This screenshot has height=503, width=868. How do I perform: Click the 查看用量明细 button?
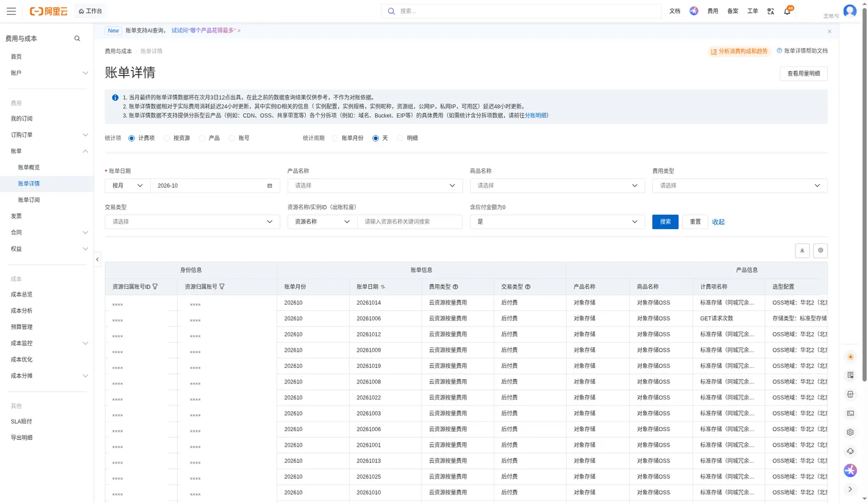click(x=804, y=74)
